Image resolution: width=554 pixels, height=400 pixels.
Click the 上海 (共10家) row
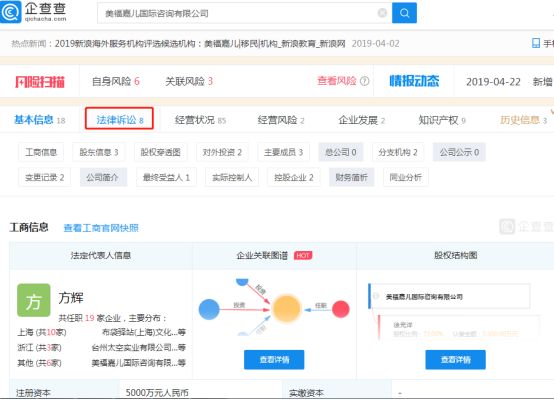[101, 332]
